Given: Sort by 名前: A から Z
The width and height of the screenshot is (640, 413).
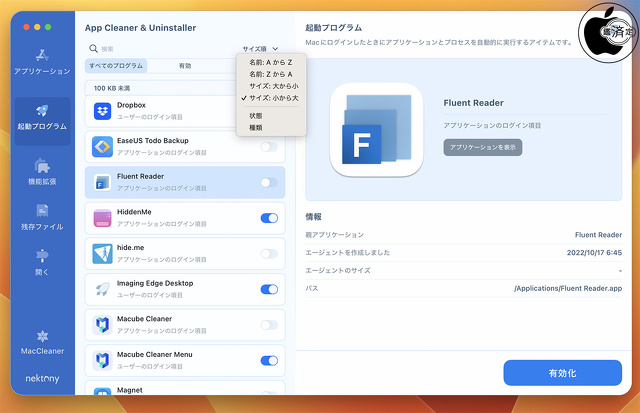Looking at the screenshot, I should point(271,62).
